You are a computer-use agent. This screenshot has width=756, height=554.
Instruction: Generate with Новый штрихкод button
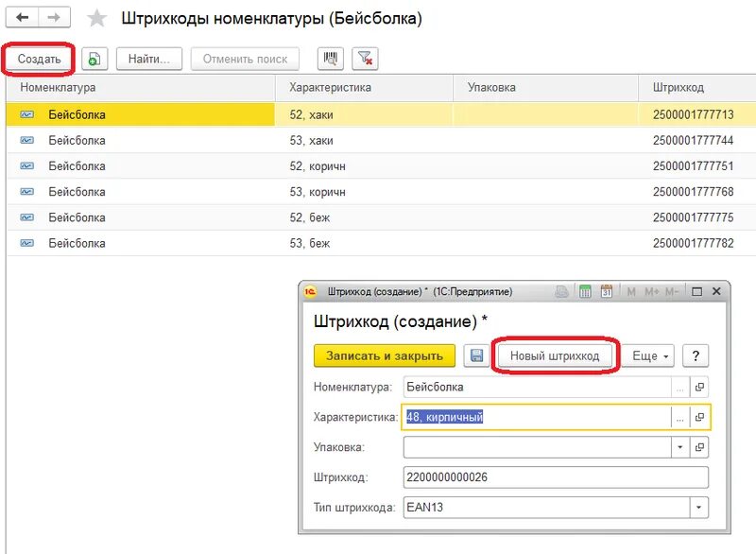[555, 355]
